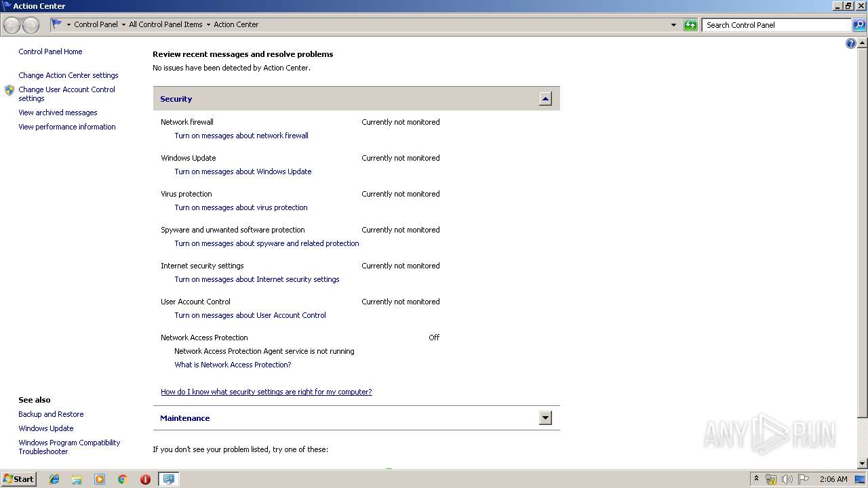Image resolution: width=868 pixels, height=488 pixels.
Task: Click the search magnifier button
Action: click(x=859, y=25)
